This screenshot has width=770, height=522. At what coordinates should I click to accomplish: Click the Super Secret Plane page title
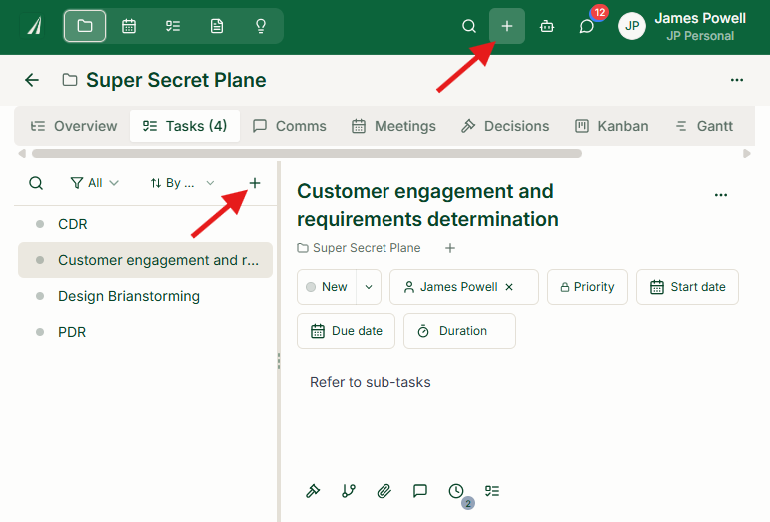(x=176, y=80)
